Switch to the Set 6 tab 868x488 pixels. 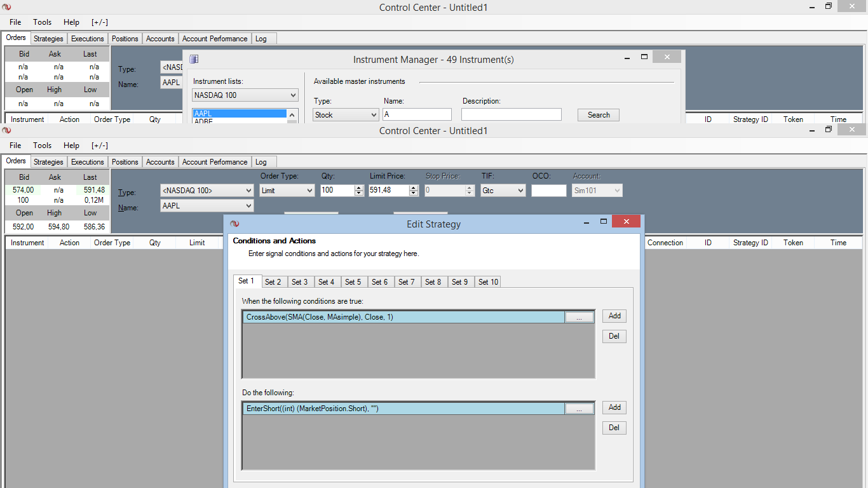(380, 282)
